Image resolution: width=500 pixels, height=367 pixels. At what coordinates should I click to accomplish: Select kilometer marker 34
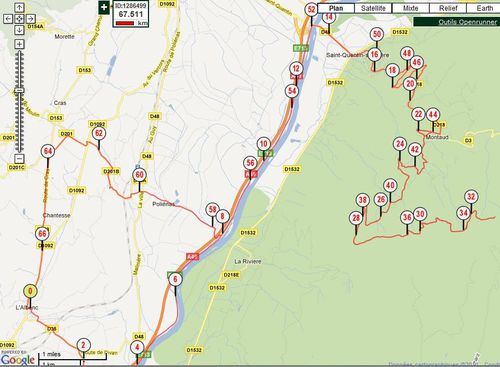click(463, 213)
